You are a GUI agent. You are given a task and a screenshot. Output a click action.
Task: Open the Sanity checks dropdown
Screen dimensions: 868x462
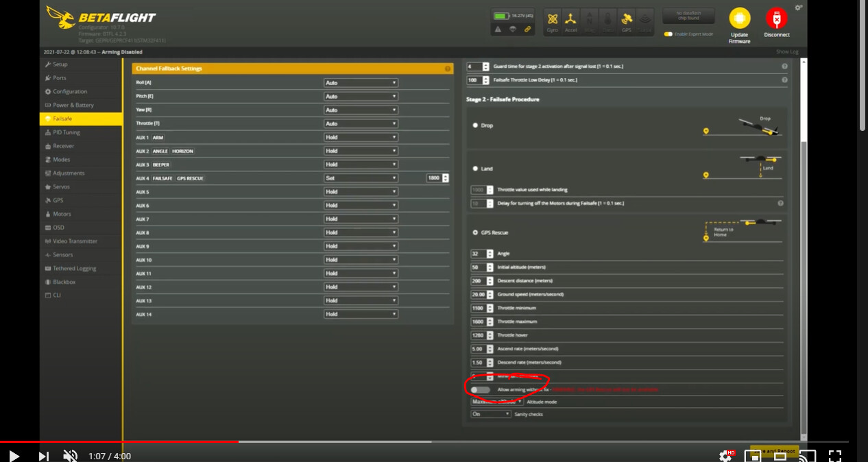pyautogui.click(x=491, y=414)
